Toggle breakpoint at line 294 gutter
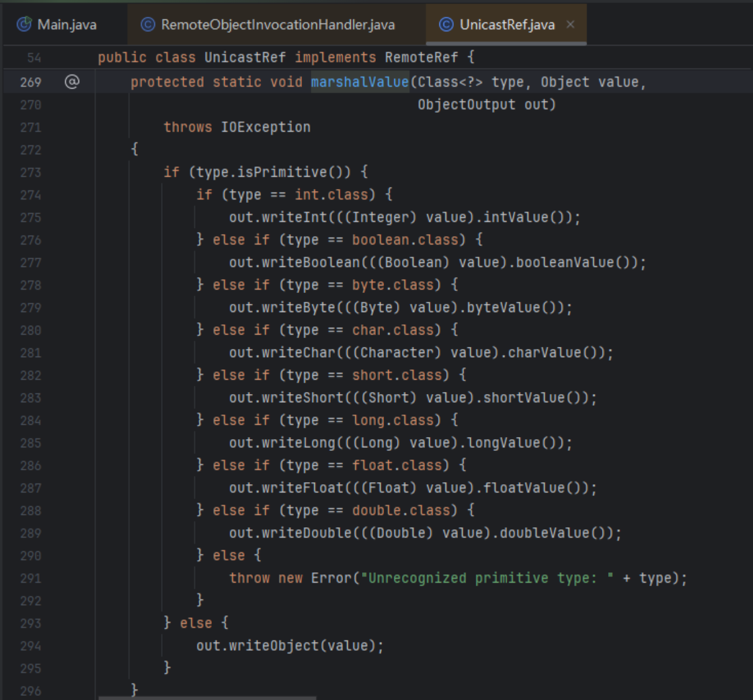This screenshot has width=753, height=700. (x=31, y=645)
